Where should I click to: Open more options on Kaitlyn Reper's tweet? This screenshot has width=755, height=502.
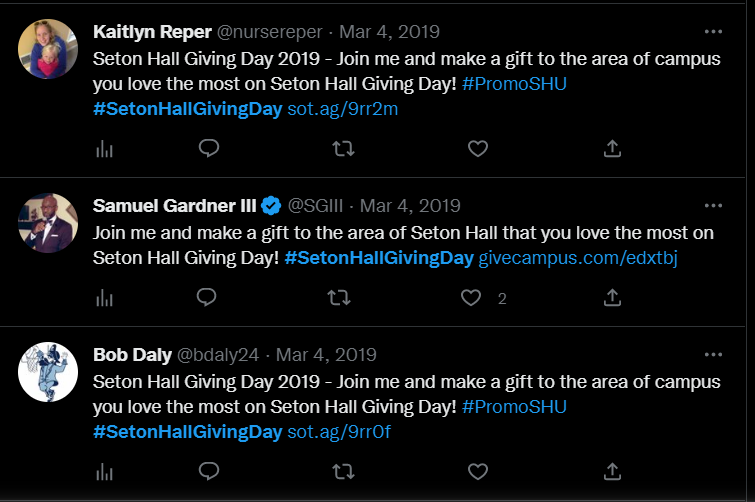(713, 30)
